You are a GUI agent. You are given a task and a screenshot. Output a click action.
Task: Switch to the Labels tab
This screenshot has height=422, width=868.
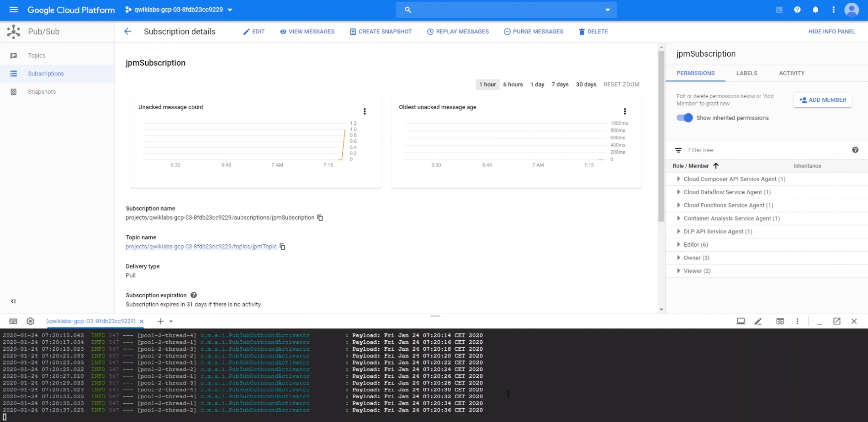coord(747,73)
